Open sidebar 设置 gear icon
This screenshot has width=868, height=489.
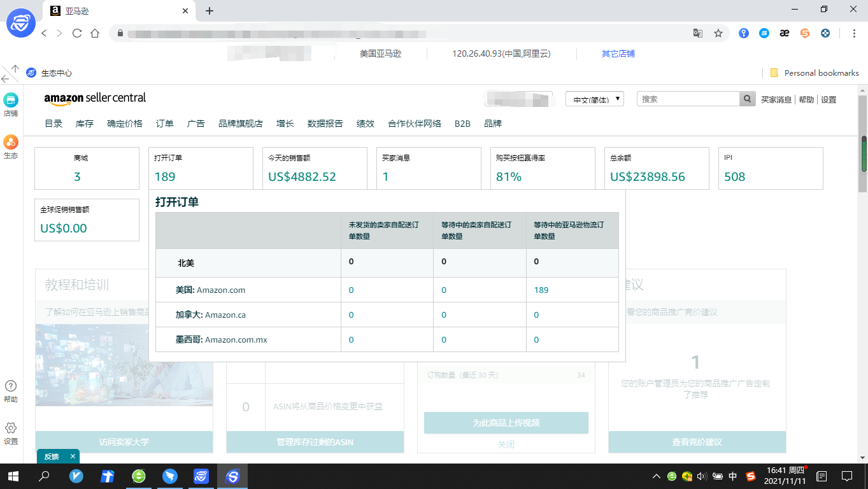(11, 429)
